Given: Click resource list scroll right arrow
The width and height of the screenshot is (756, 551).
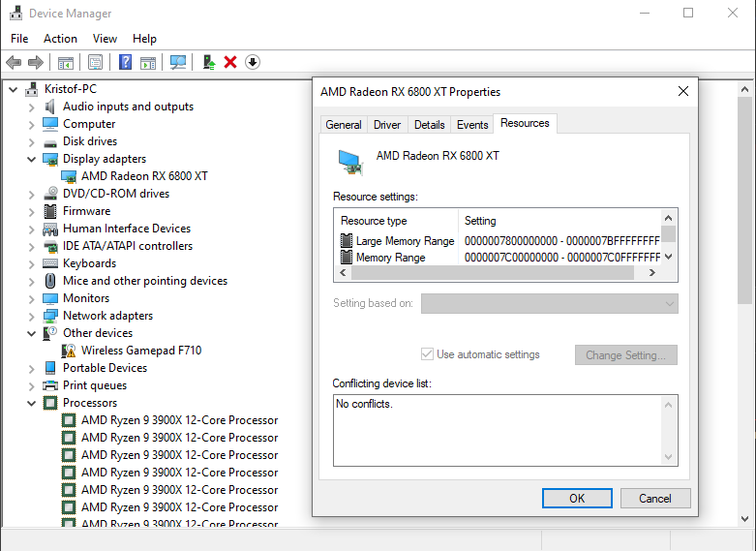Looking at the screenshot, I should pyautogui.click(x=652, y=273).
